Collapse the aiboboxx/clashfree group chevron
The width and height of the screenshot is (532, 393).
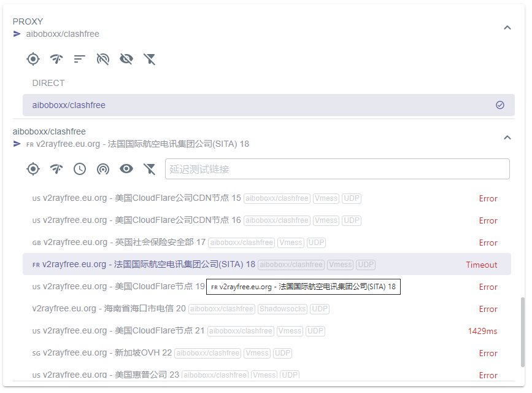tap(507, 138)
